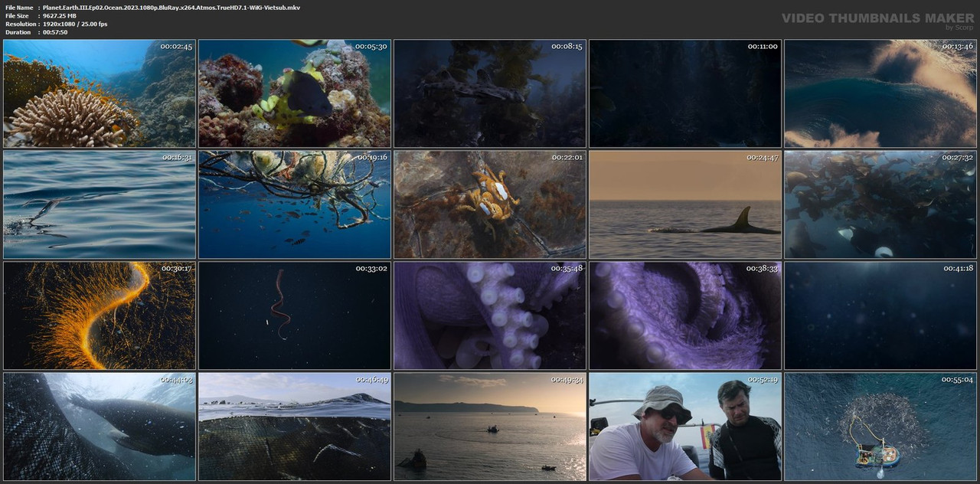The width and height of the screenshot is (980, 484).
Task: Open the glowing orange strand thumbnail at 00:30:17
Action: 100,316
